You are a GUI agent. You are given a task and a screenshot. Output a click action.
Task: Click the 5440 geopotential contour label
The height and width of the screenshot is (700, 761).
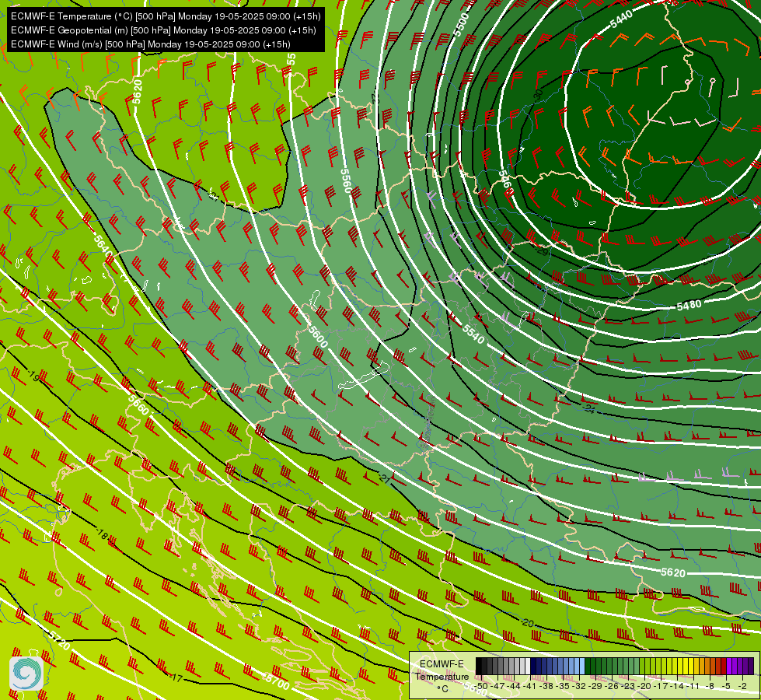[x=621, y=19]
